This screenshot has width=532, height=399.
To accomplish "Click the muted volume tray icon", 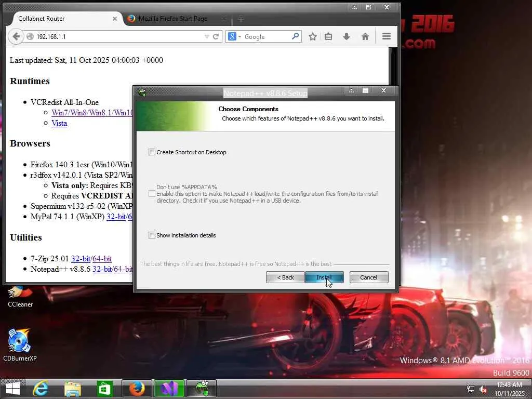I will click(483, 389).
